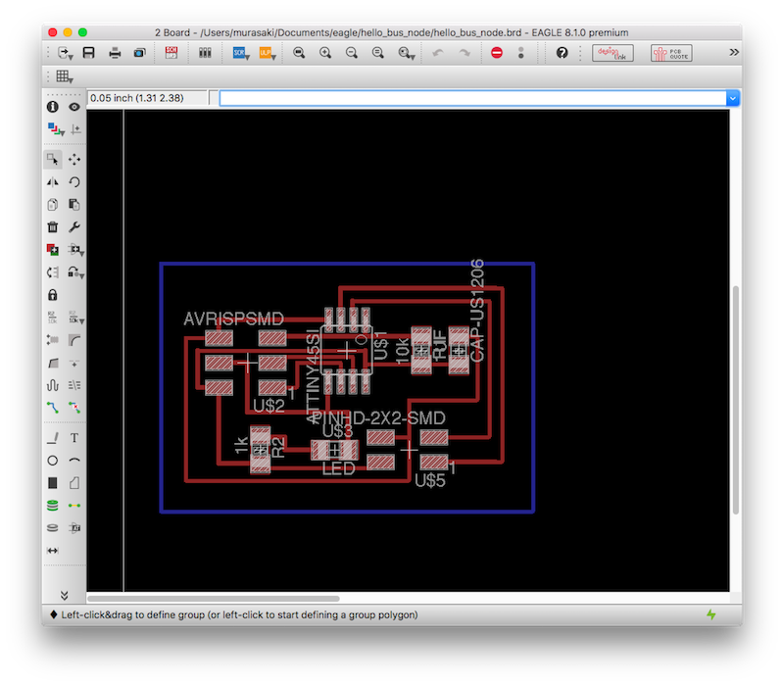Viewport: 784px width, 686px height.
Task: Expand the command line history dropdown
Action: [x=732, y=98]
